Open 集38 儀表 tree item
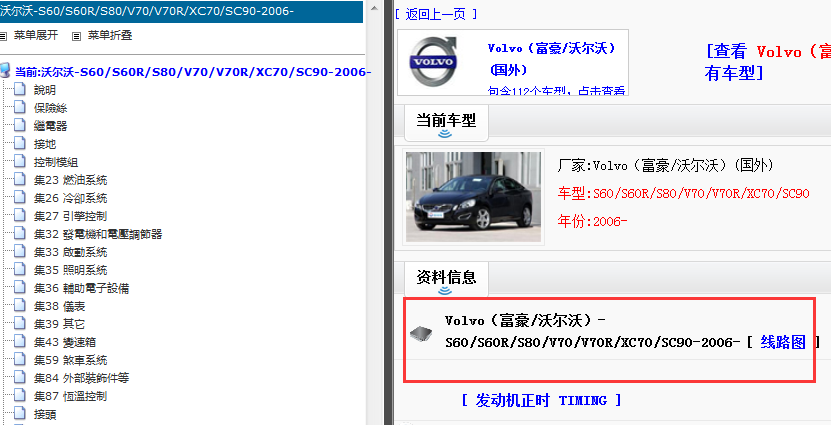The height and width of the screenshot is (425, 831). coord(59,306)
